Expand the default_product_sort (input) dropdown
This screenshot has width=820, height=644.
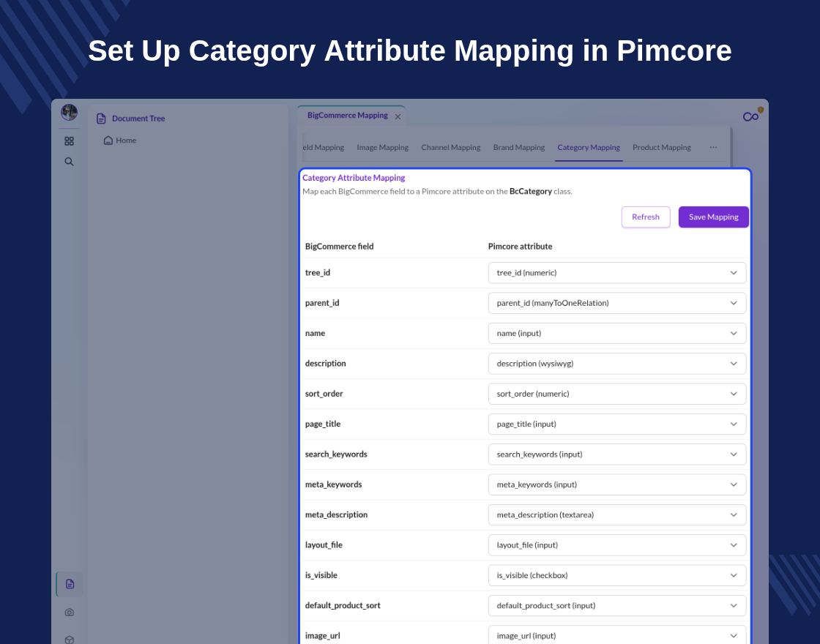[617, 605]
